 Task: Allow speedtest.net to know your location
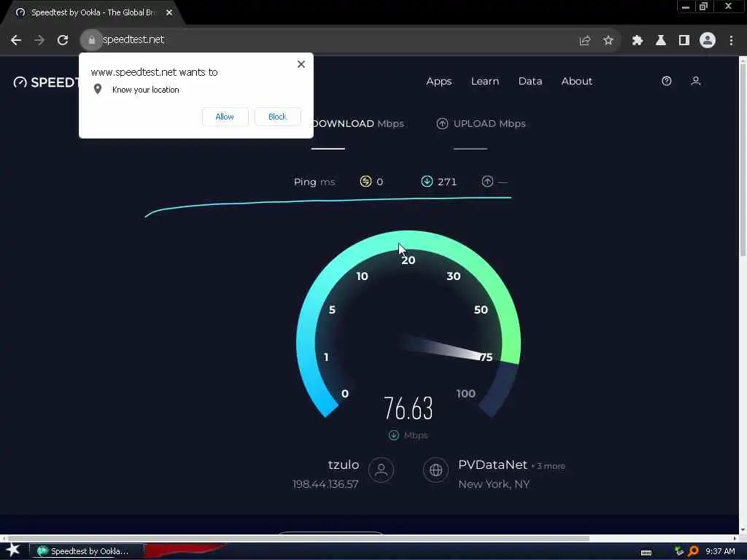click(x=225, y=117)
